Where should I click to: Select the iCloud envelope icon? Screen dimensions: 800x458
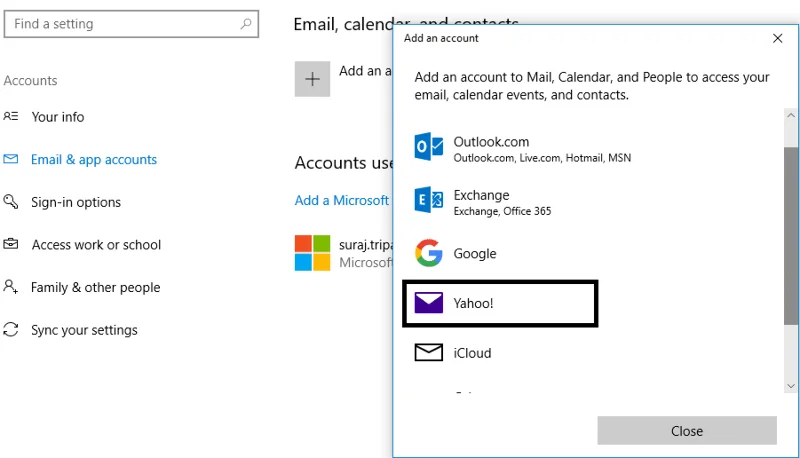click(429, 352)
